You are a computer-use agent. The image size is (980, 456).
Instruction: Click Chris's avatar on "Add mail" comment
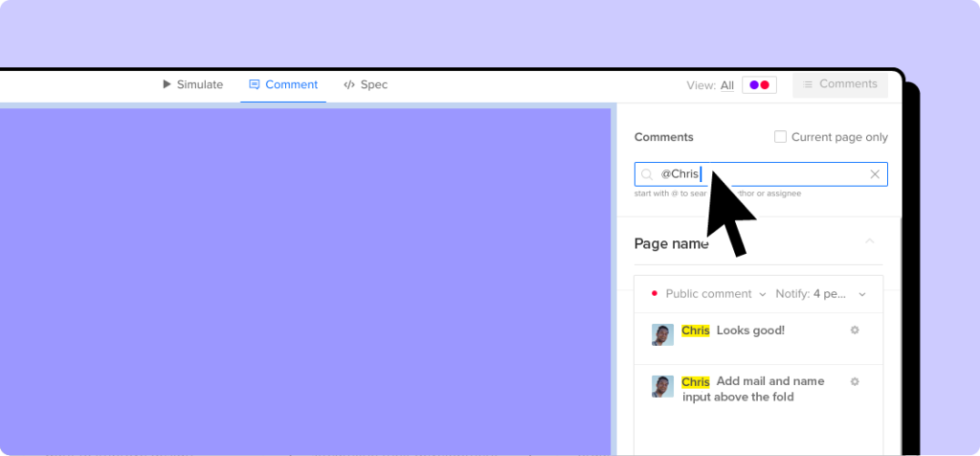(x=662, y=386)
